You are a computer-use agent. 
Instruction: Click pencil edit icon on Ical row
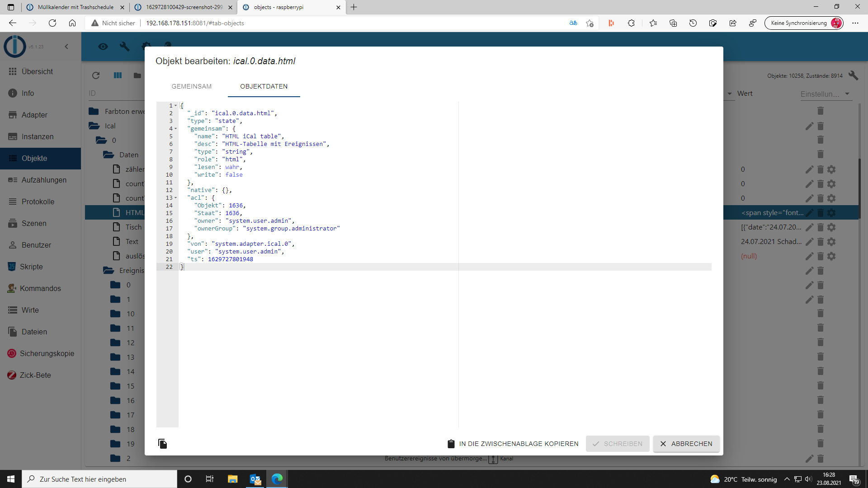point(809,126)
